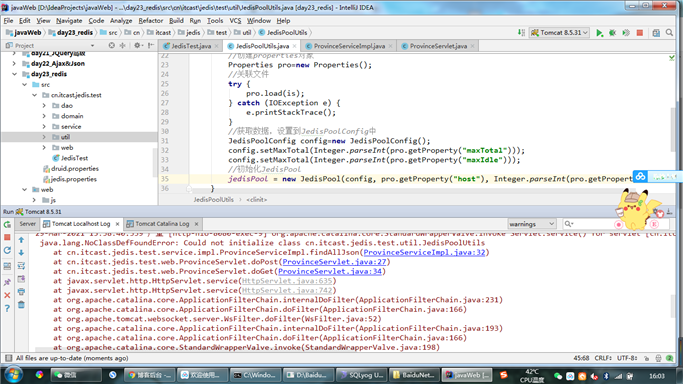Click the build project down-arrow icon

pos(521,33)
